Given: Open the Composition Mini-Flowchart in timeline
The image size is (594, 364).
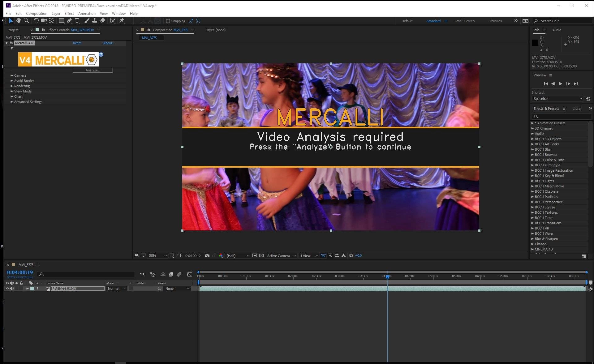Looking at the screenshot, I should (x=142, y=274).
